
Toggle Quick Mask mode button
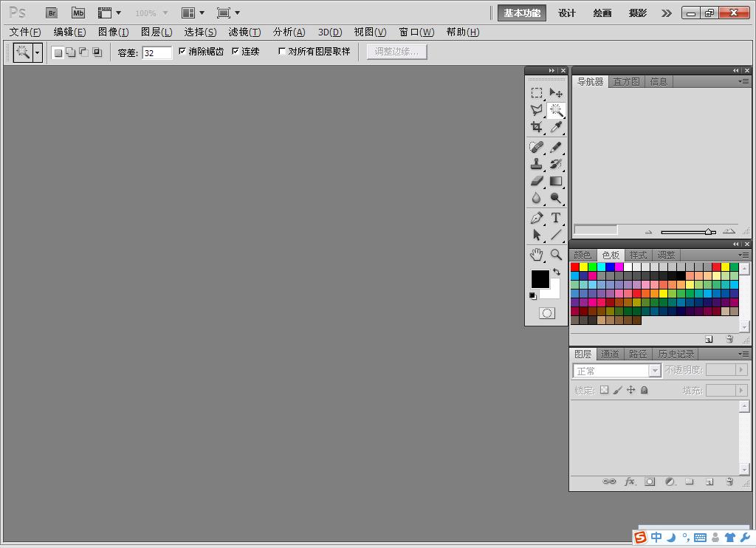coord(547,314)
